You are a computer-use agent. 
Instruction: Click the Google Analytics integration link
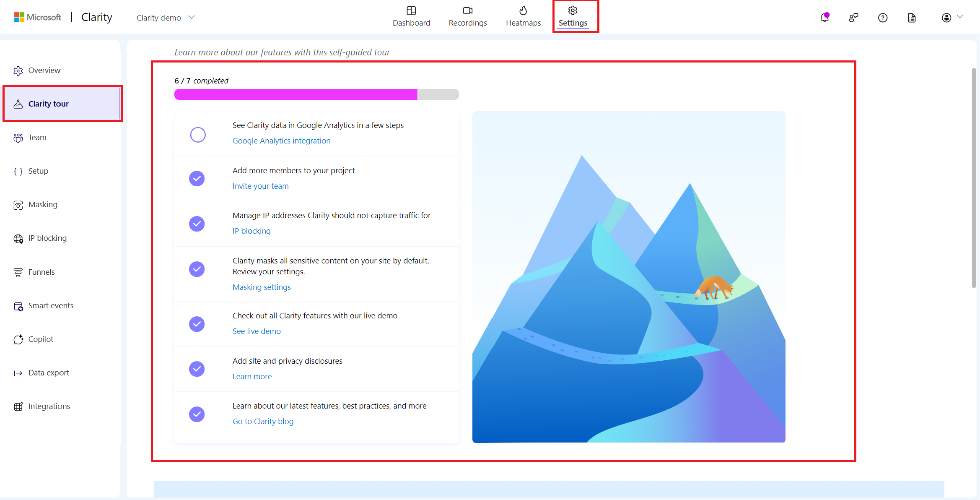[x=281, y=140]
